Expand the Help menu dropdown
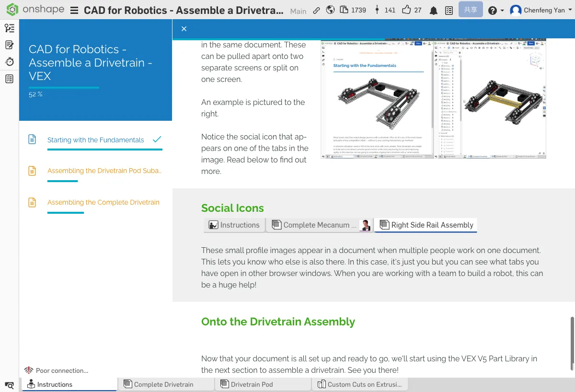 [x=495, y=11]
